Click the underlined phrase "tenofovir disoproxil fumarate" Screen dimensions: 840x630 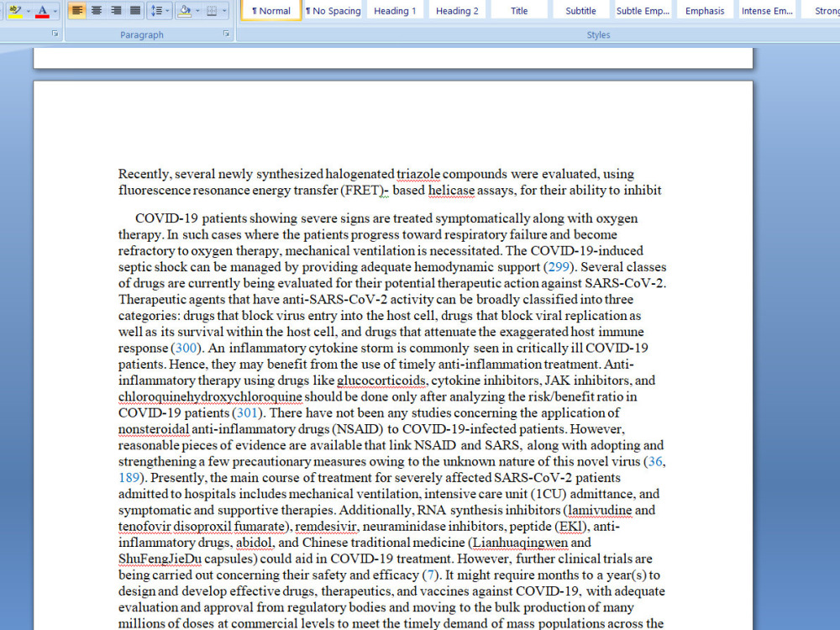[201, 526]
